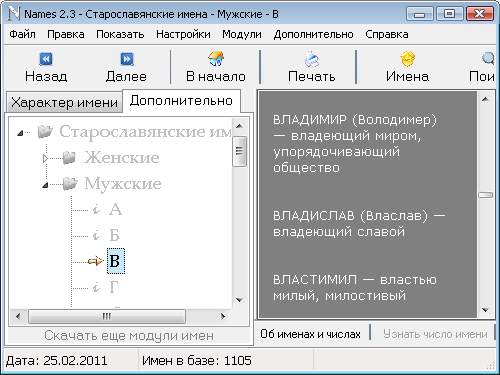Open the Правка menu
Viewport: 500px width, 375px height.
[66, 34]
